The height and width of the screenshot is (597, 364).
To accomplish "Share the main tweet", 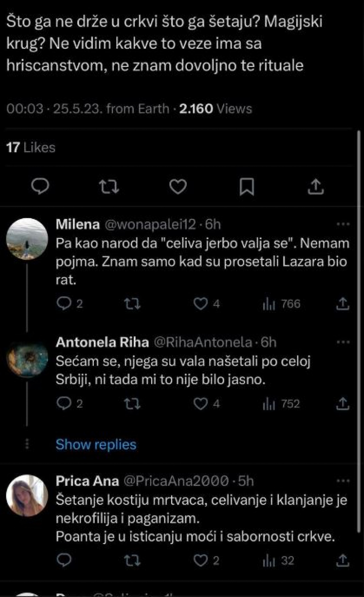I will point(316,186).
